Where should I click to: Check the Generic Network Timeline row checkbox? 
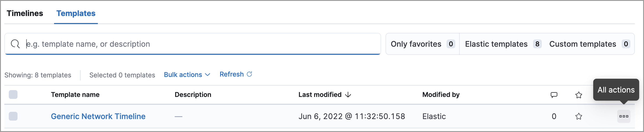coord(13,116)
